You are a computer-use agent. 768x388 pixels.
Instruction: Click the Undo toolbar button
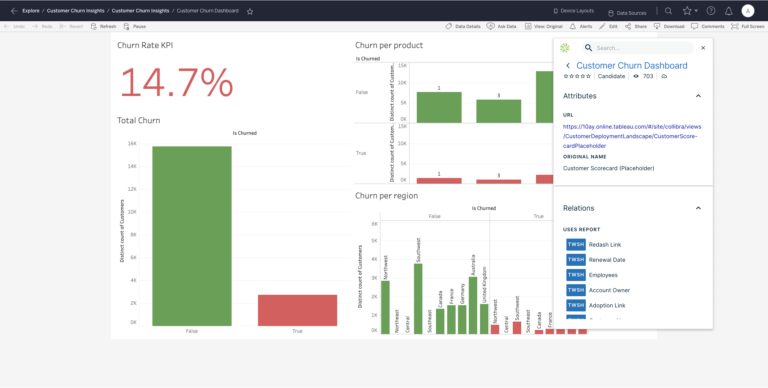[14, 26]
